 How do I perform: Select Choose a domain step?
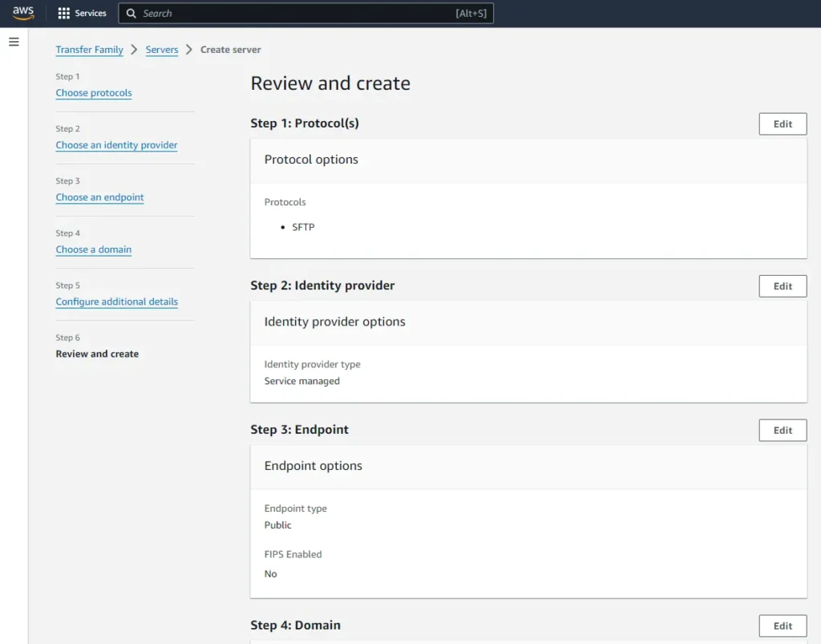point(93,249)
